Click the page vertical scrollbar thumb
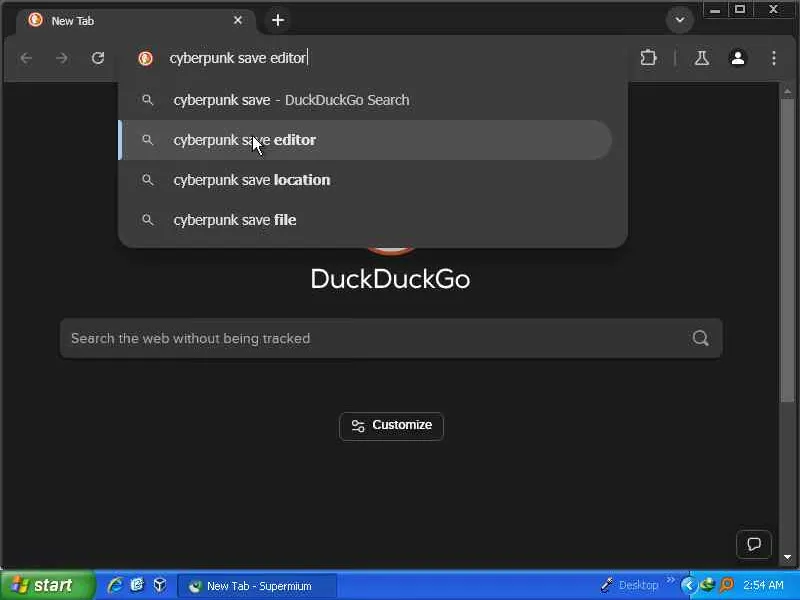 (787, 250)
